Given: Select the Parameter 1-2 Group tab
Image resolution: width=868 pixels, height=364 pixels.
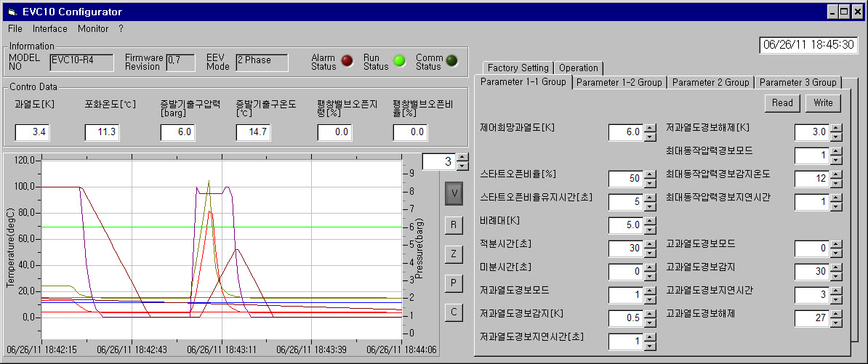Looking at the screenshot, I should click(619, 82).
